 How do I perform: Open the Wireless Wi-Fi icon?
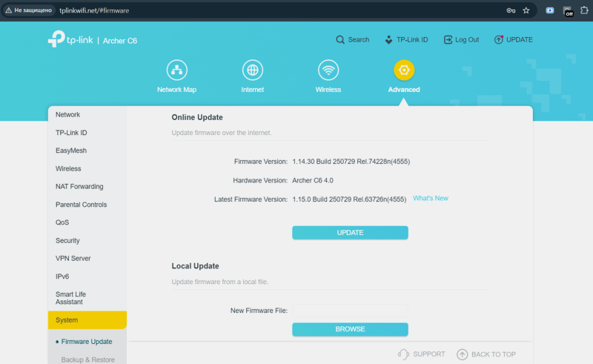pos(328,70)
